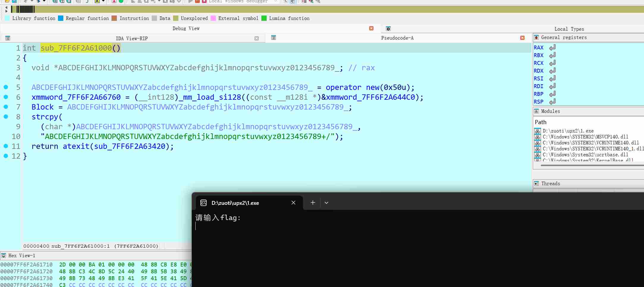The height and width of the screenshot is (287, 644).
Task: Open the terminal new-tab dropdown chevron
Action: [x=326, y=203]
